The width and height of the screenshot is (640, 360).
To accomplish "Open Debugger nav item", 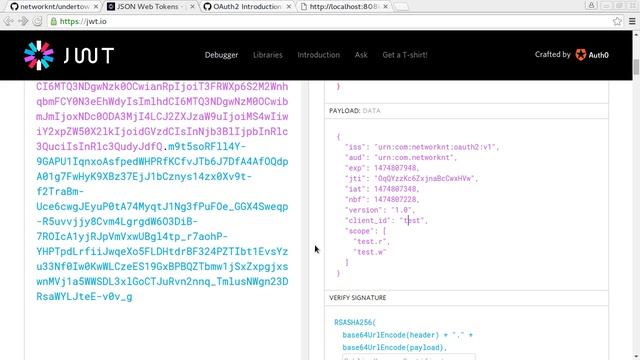I will (x=221, y=55).
